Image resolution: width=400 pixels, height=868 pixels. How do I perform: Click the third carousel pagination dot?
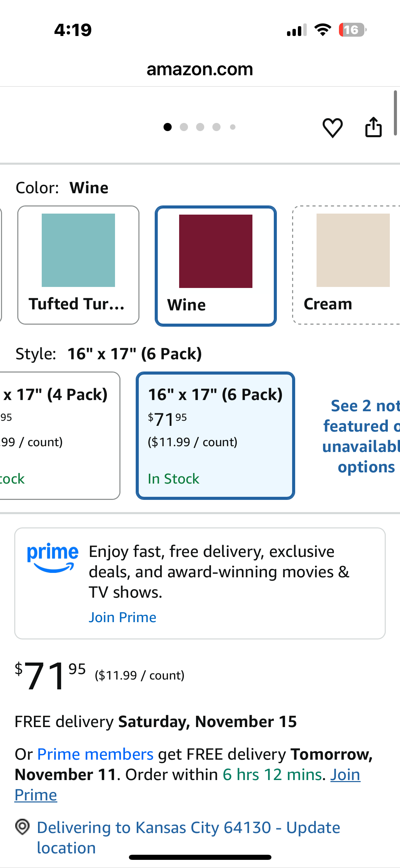(200, 127)
